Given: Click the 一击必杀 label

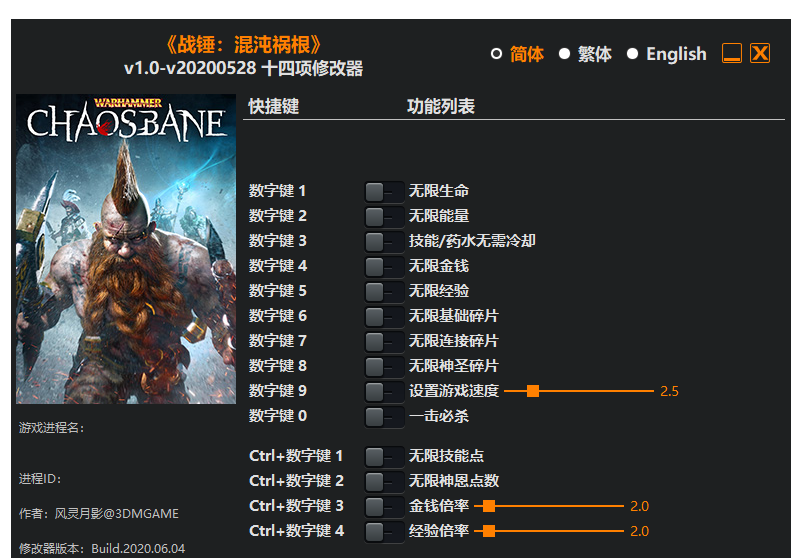Looking at the screenshot, I should pos(439,416).
